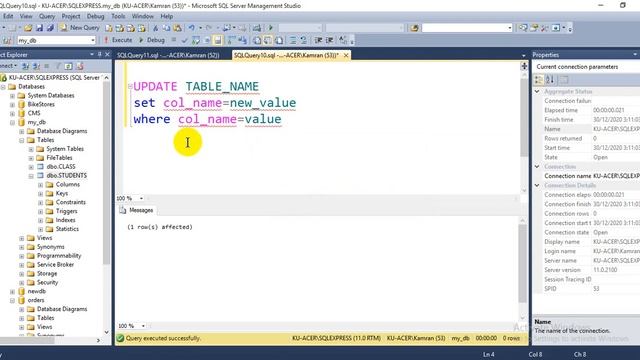Expand the BikeStores database node
This screenshot has width=640, height=360.
click(x=12, y=104)
